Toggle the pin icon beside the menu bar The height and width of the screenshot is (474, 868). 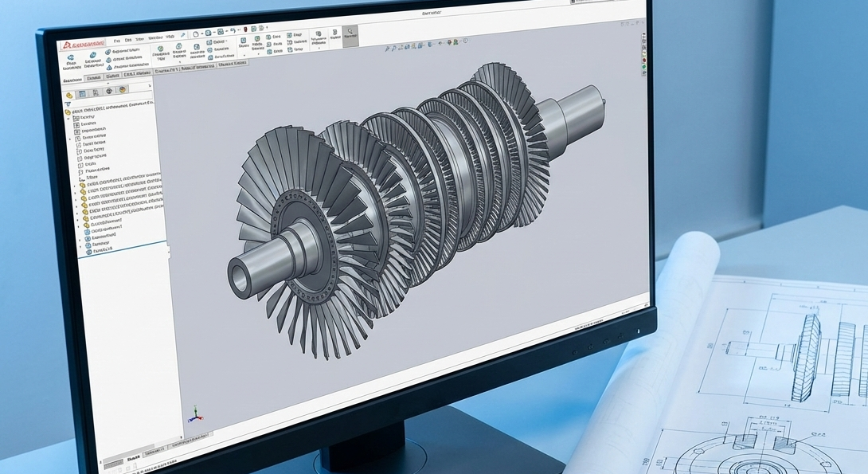point(182,36)
